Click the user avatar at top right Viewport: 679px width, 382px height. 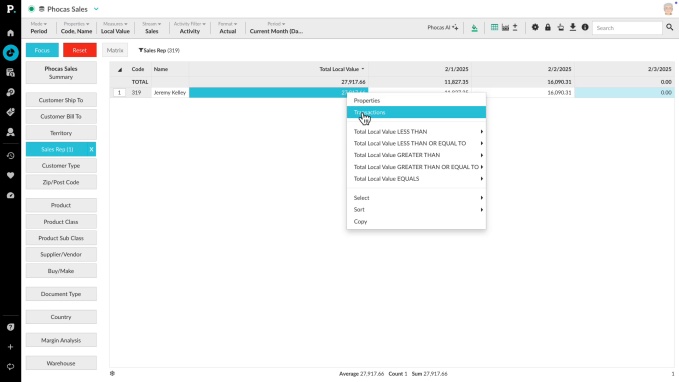point(668,9)
